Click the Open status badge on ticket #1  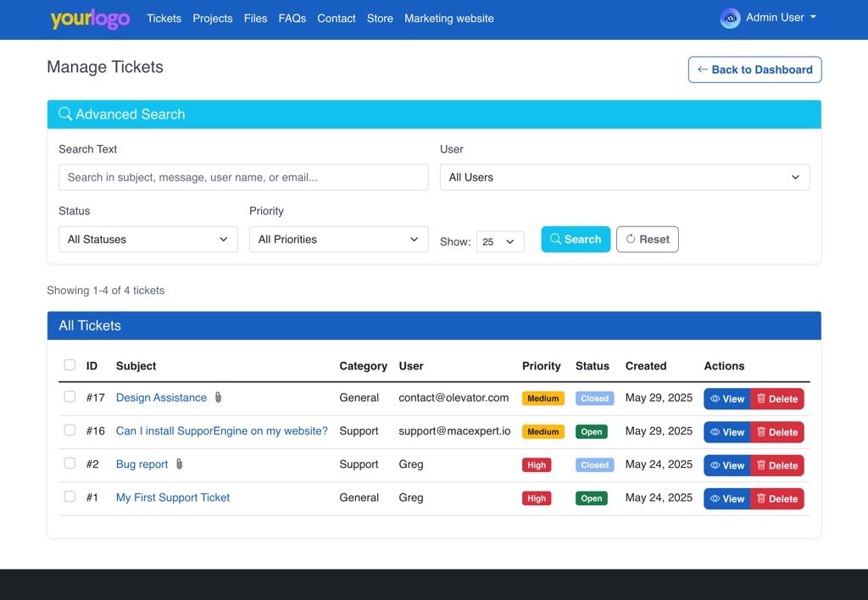(x=591, y=498)
